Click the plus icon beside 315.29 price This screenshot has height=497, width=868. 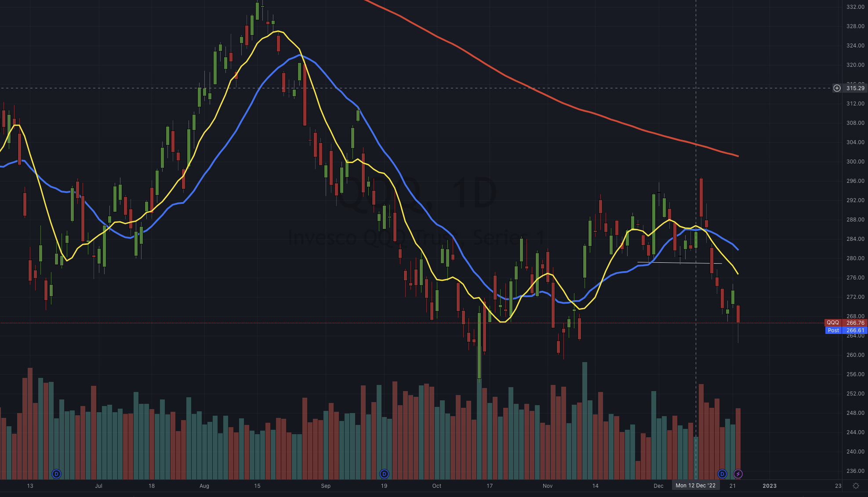point(837,88)
